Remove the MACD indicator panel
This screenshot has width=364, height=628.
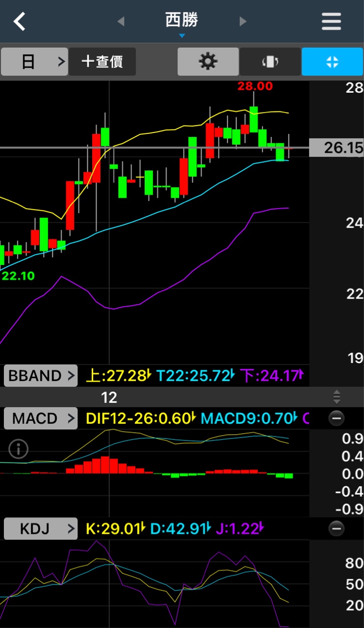(337, 419)
